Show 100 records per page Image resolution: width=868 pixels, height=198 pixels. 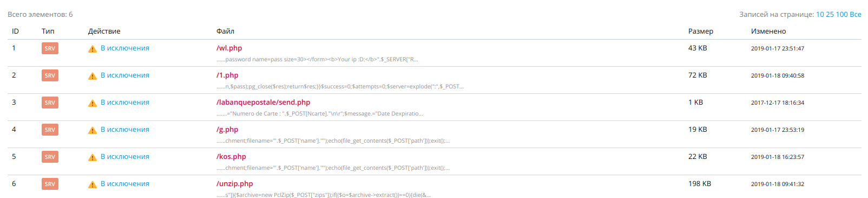841,15
